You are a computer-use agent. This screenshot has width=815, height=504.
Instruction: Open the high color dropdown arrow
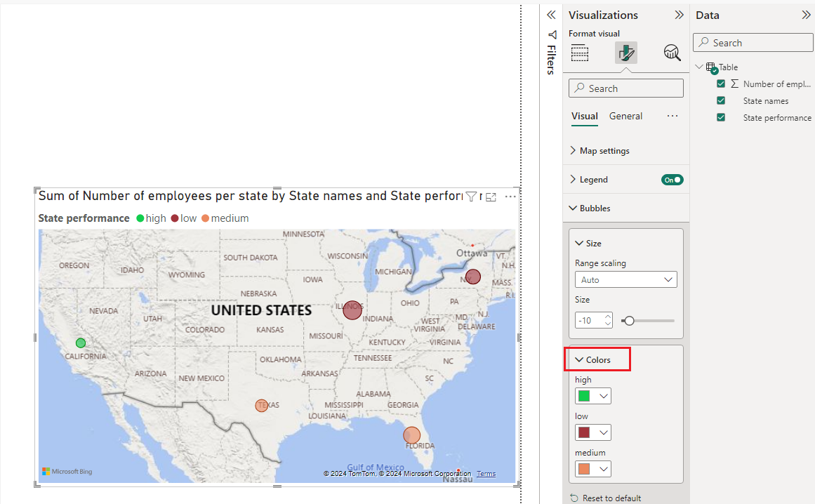604,396
